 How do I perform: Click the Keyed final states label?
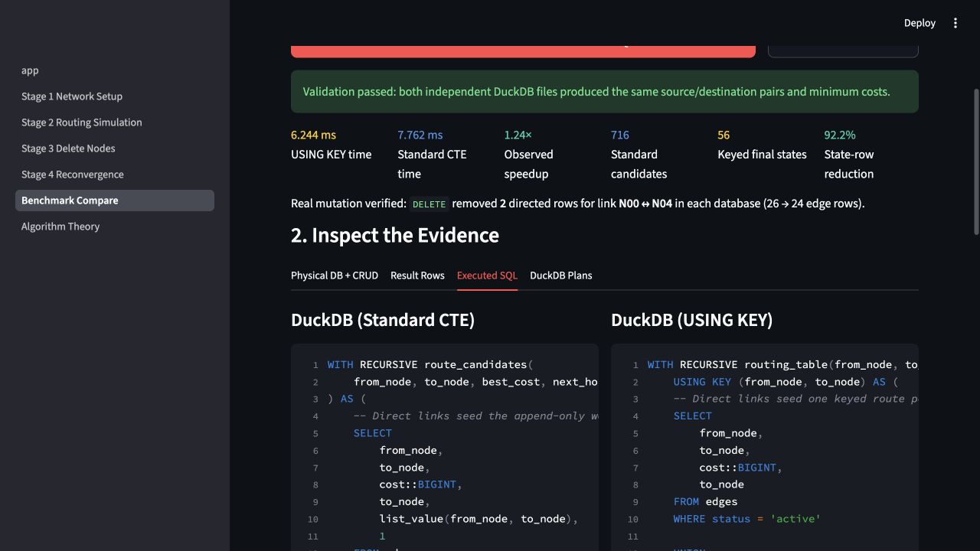pos(762,155)
